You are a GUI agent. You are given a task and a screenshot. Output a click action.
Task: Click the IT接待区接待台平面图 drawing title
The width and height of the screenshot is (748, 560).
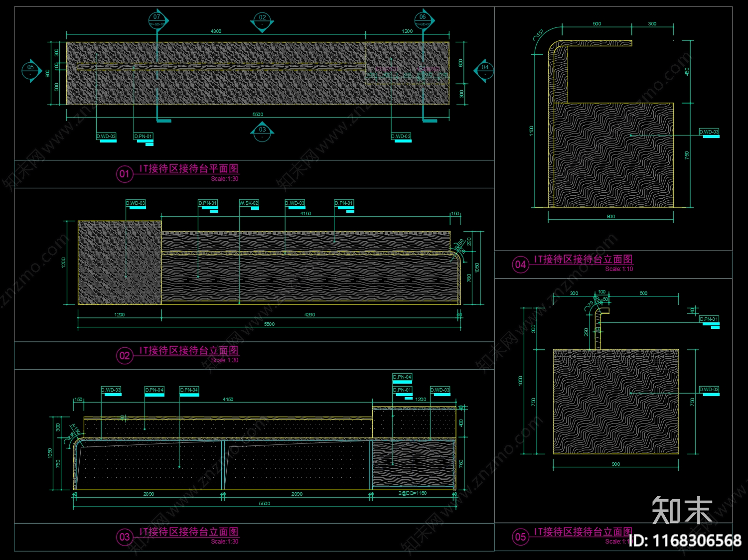tap(189, 168)
